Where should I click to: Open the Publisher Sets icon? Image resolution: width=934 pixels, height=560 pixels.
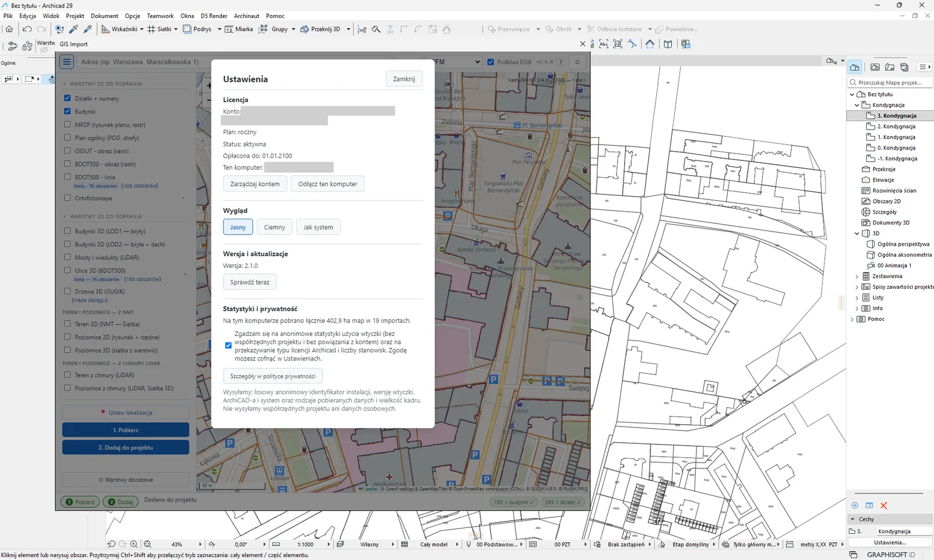pos(904,67)
